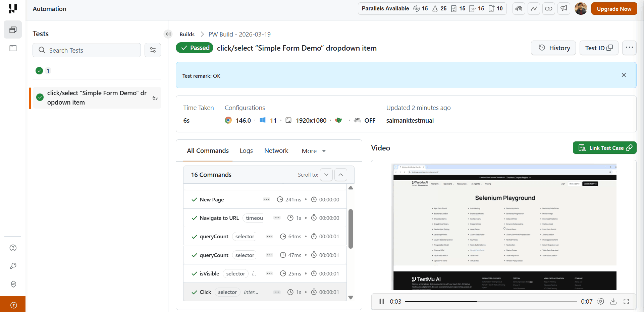The image size is (644, 312).
Task: Click the link/integrations icon in top bar
Action: coord(549,8)
